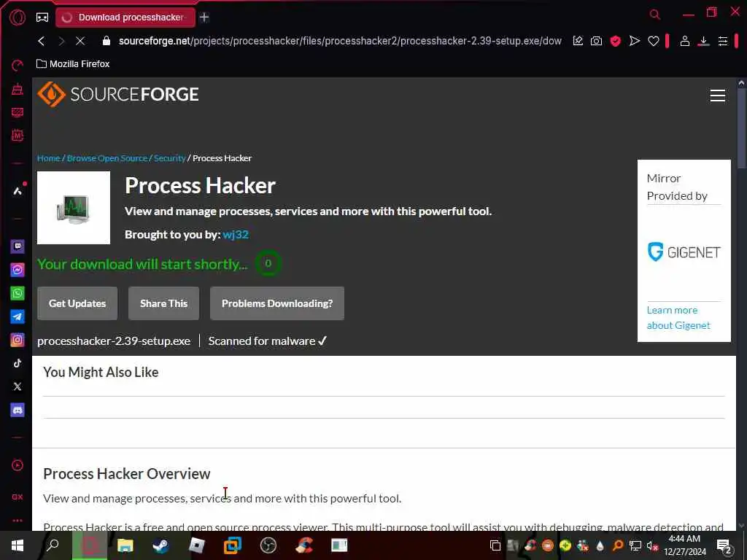Click Problems Downloading? button
This screenshot has width=747, height=560.
click(276, 303)
